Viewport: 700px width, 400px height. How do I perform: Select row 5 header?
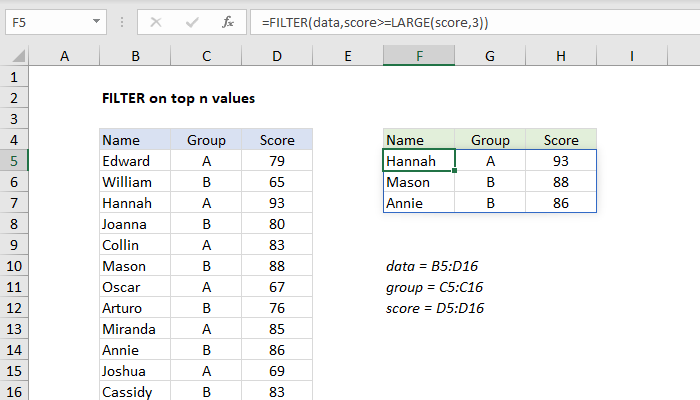14,161
